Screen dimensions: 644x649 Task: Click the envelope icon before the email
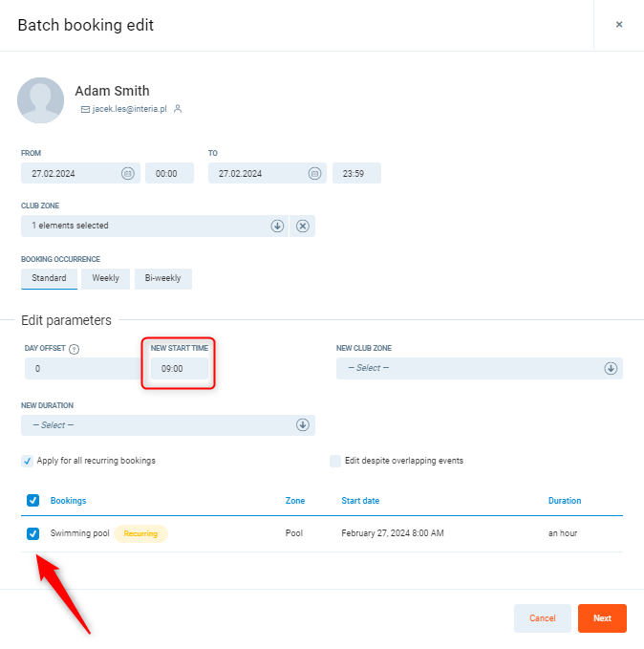click(85, 109)
